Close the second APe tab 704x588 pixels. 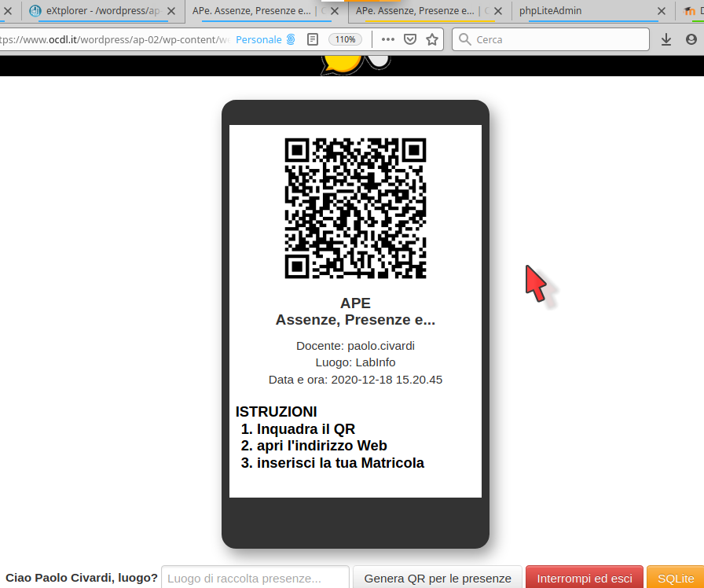[498, 11]
